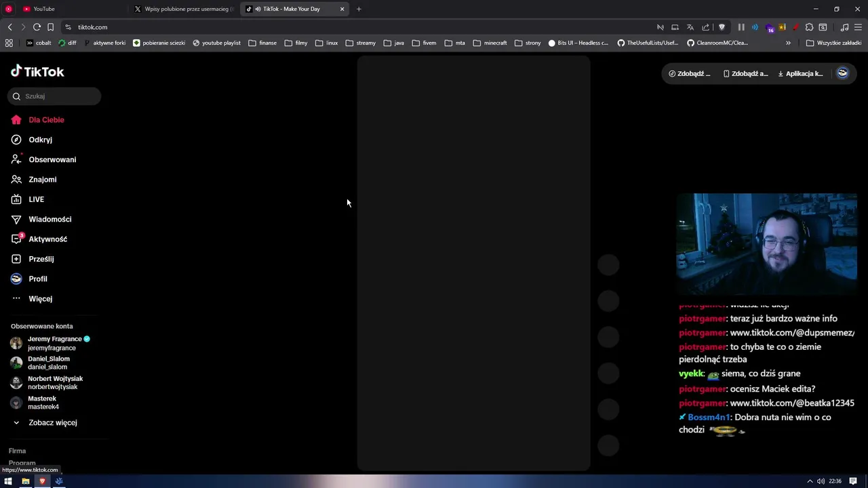The width and height of the screenshot is (868, 488).
Task: Click Zdobądź a... phone app button
Action: pyautogui.click(x=745, y=73)
